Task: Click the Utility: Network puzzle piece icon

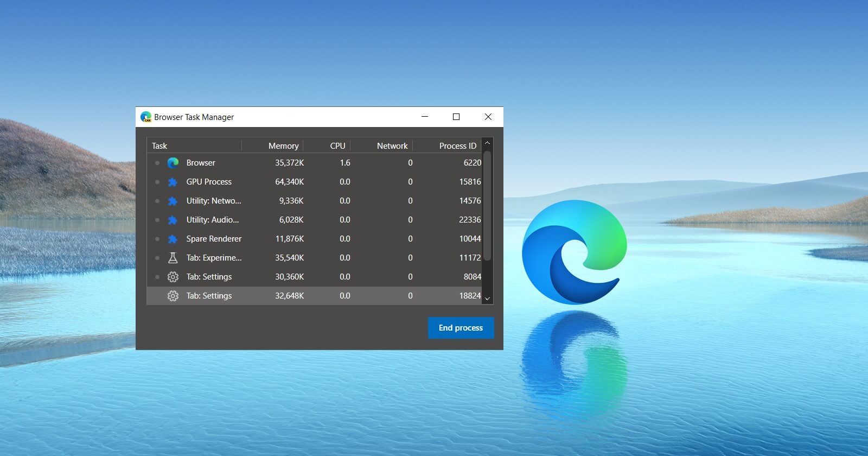Action: click(x=173, y=201)
